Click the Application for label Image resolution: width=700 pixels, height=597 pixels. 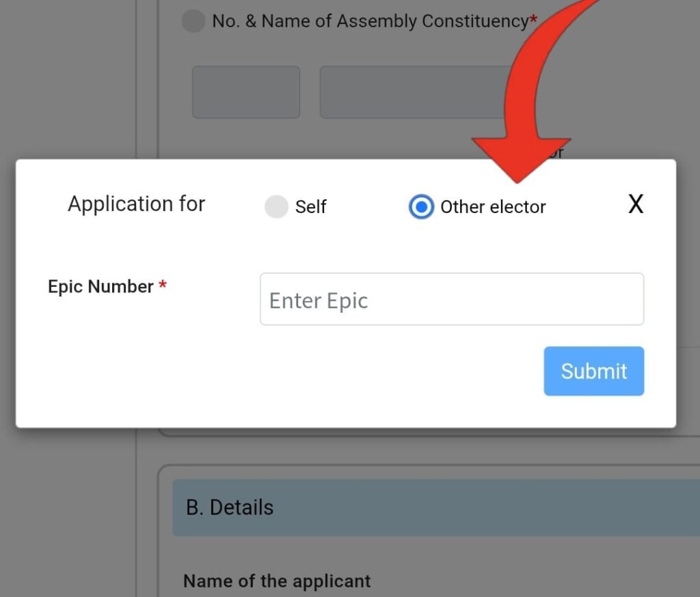pos(136,204)
